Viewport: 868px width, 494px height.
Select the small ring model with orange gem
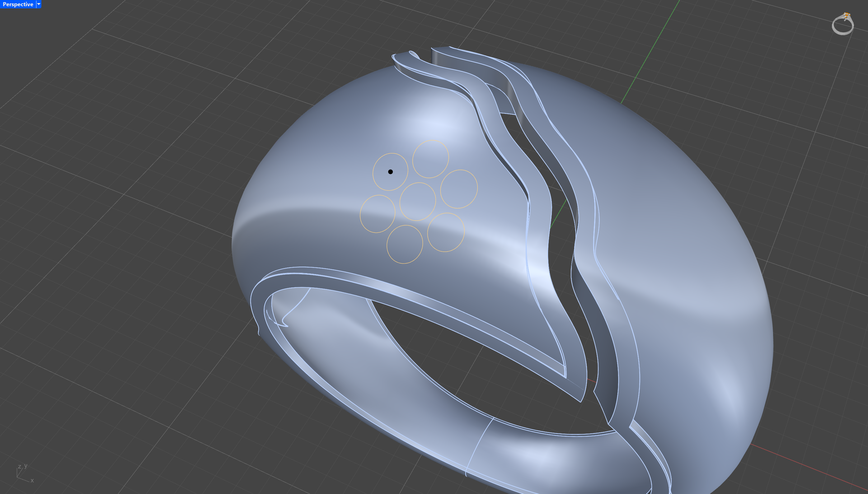pyautogui.click(x=843, y=24)
